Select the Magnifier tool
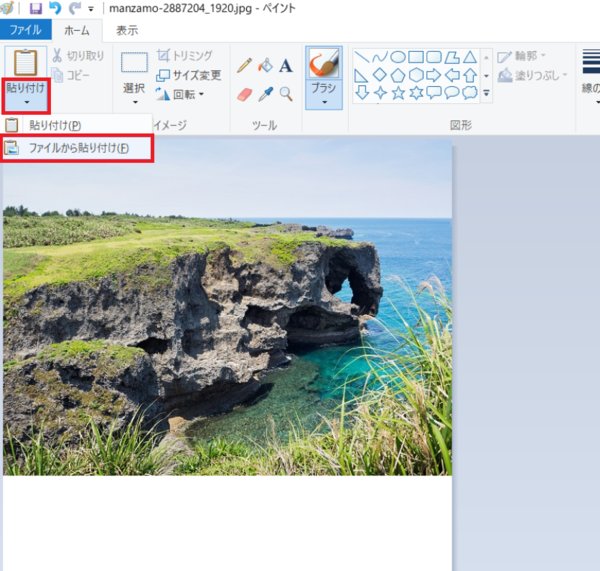Screen dimensions: 600x571 click(x=286, y=94)
